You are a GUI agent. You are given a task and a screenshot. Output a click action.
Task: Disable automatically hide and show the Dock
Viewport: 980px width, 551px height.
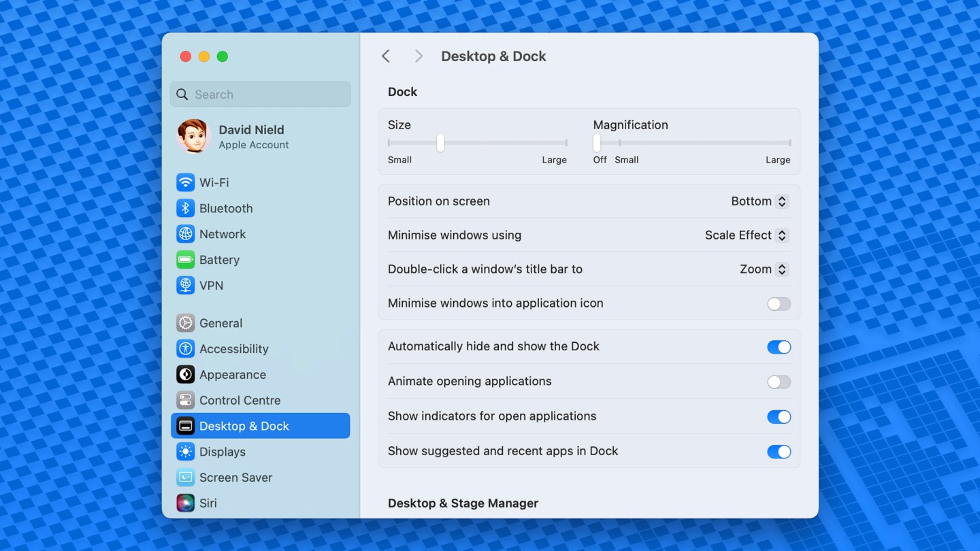[x=779, y=347]
